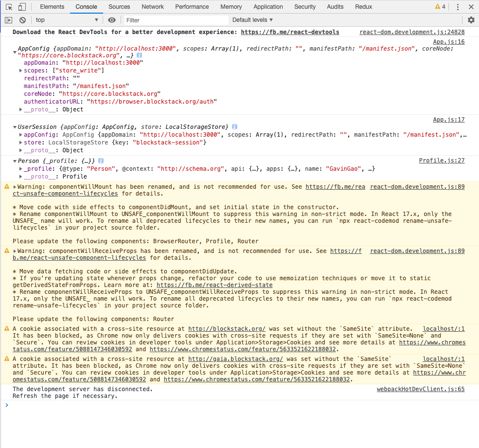Click the warning icon for blockstack.org cookie message
The image size is (479, 448).
tap(7, 328)
